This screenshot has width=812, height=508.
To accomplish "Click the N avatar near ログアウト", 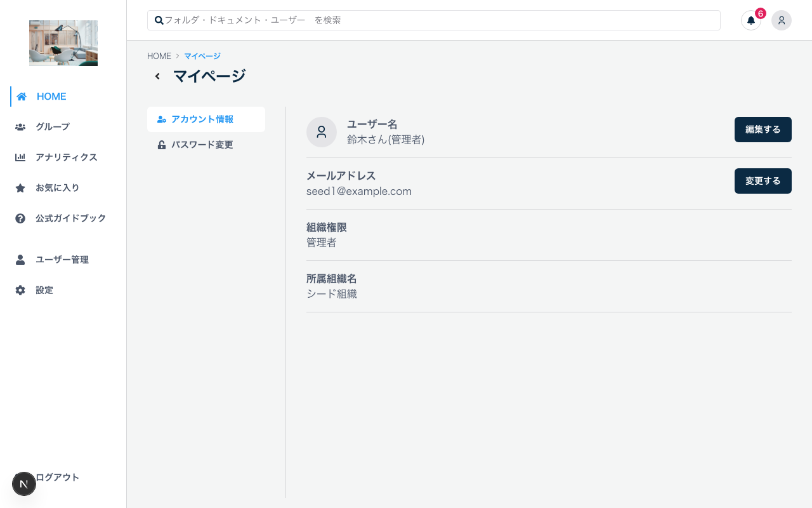I will pos(24,484).
